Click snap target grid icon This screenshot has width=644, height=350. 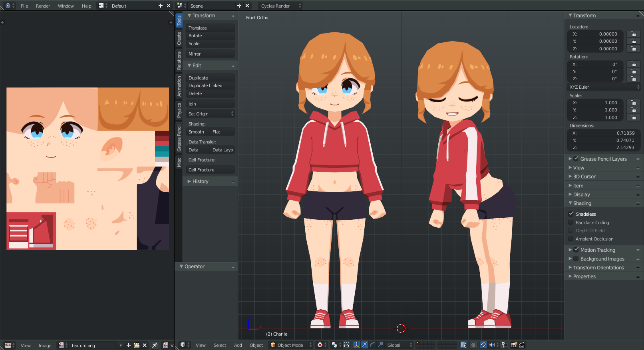[x=504, y=345]
